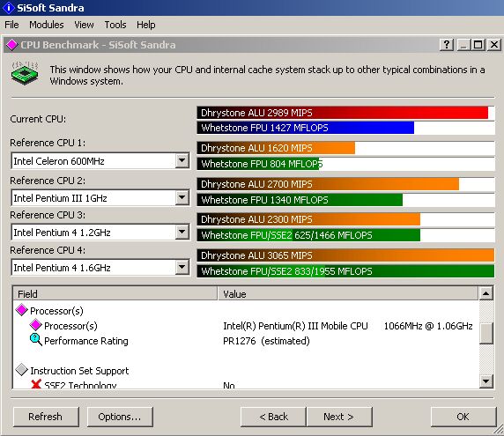Click the Intel Pentium 4 1.6GHz combo box
This screenshot has height=436, width=504.
(100, 267)
